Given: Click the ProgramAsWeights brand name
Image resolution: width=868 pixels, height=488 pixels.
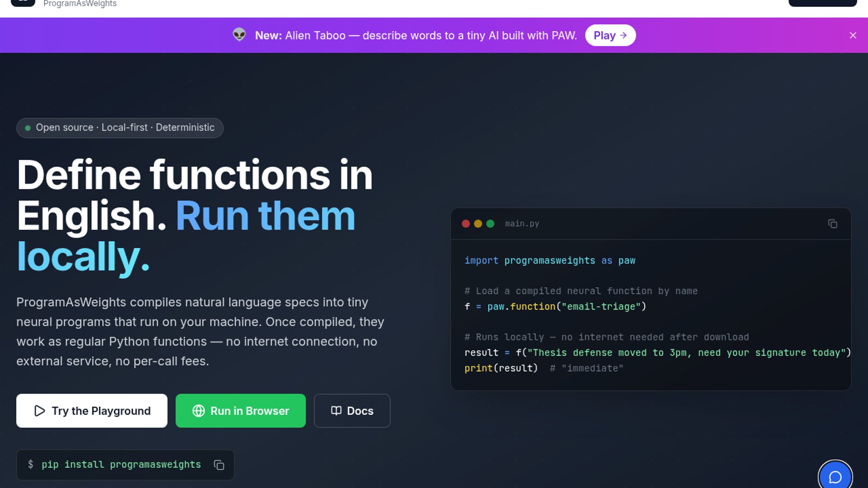Looking at the screenshot, I should coord(80,4).
